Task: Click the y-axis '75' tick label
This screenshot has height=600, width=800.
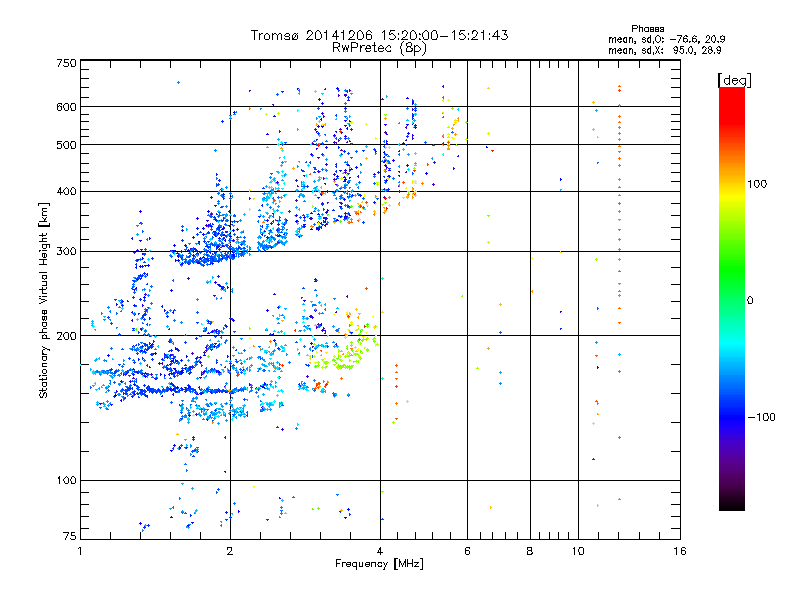Action: pyautogui.click(x=70, y=536)
